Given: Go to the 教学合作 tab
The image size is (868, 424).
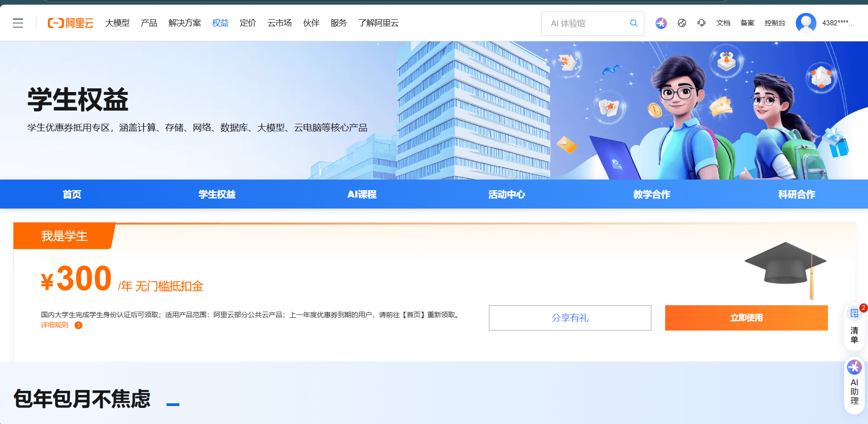Looking at the screenshot, I should coord(651,194).
